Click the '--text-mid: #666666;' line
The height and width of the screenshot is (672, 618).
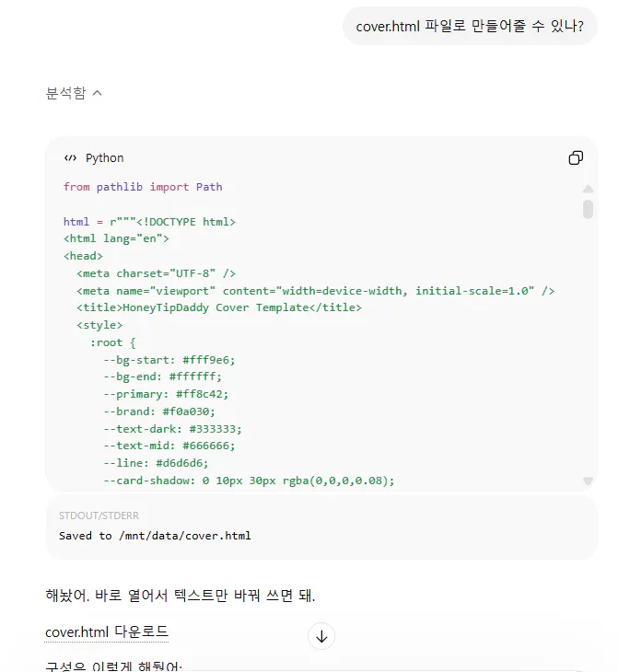click(169, 446)
